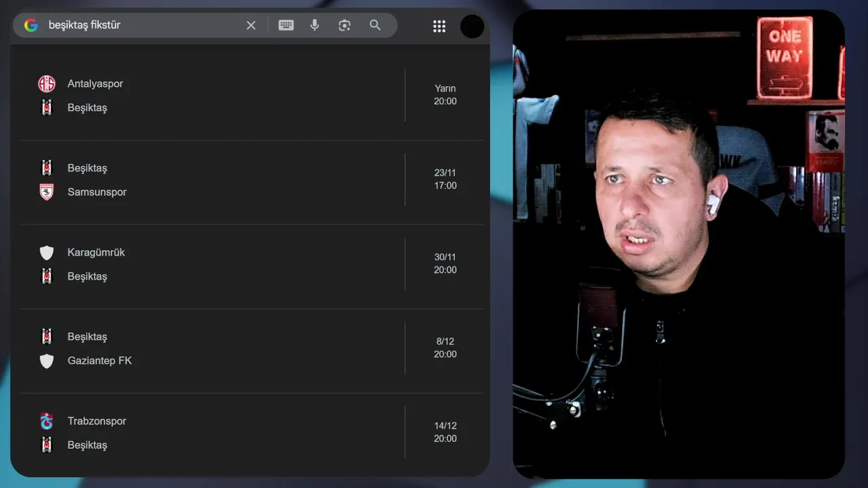Open the Antalyaspor team name
Viewport: 868px width, 488px height.
[96, 84]
